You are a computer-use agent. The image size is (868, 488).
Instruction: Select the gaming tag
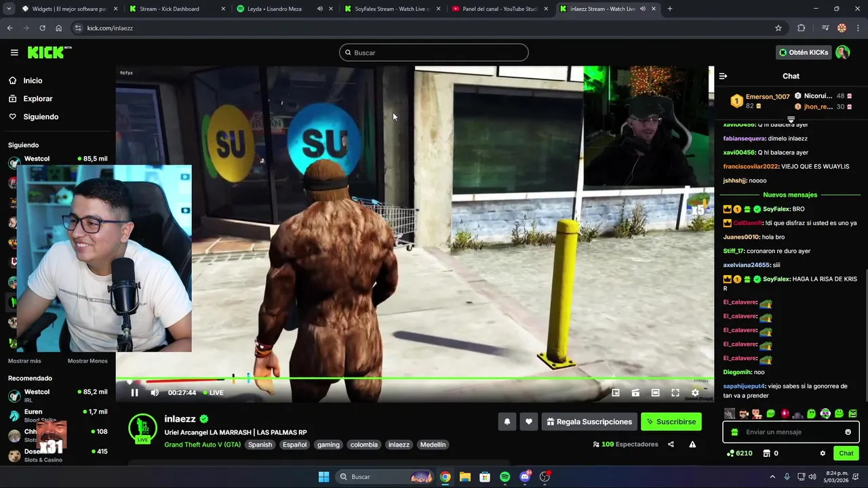click(x=328, y=445)
